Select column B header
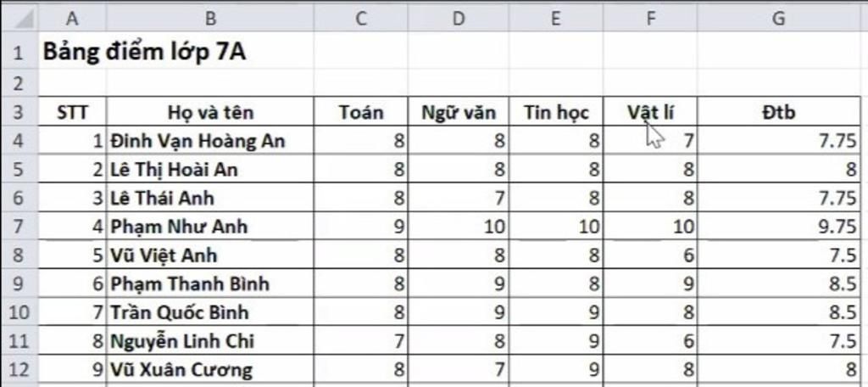The height and width of the screenshot is (387, 868). 210,19
